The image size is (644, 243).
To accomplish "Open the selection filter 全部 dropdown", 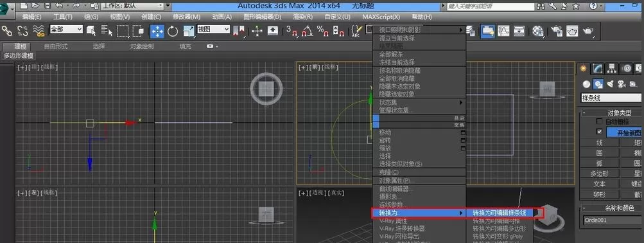I will tap(66, 29).
